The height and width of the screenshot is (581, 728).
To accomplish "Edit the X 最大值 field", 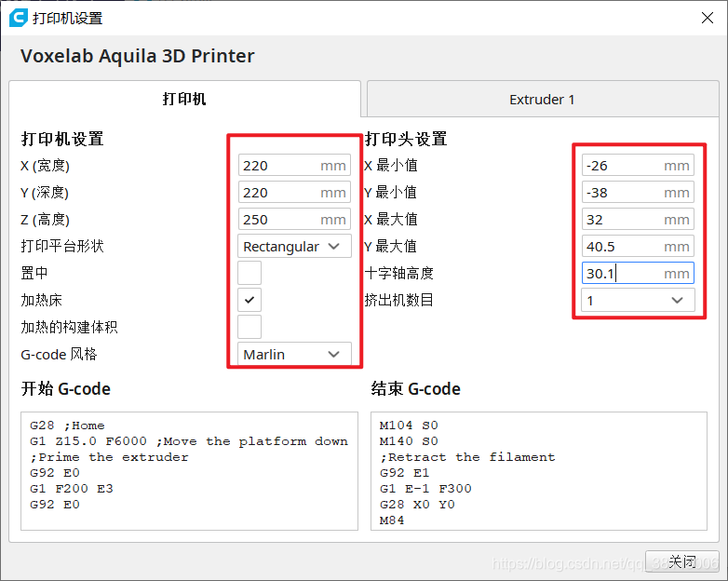I will click(638, 219).
